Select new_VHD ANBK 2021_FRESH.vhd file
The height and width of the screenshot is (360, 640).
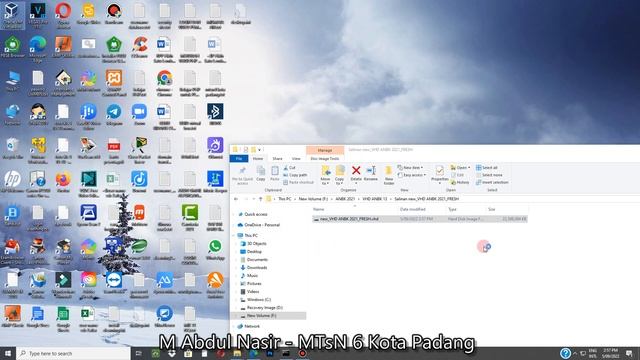click(420, 219)
